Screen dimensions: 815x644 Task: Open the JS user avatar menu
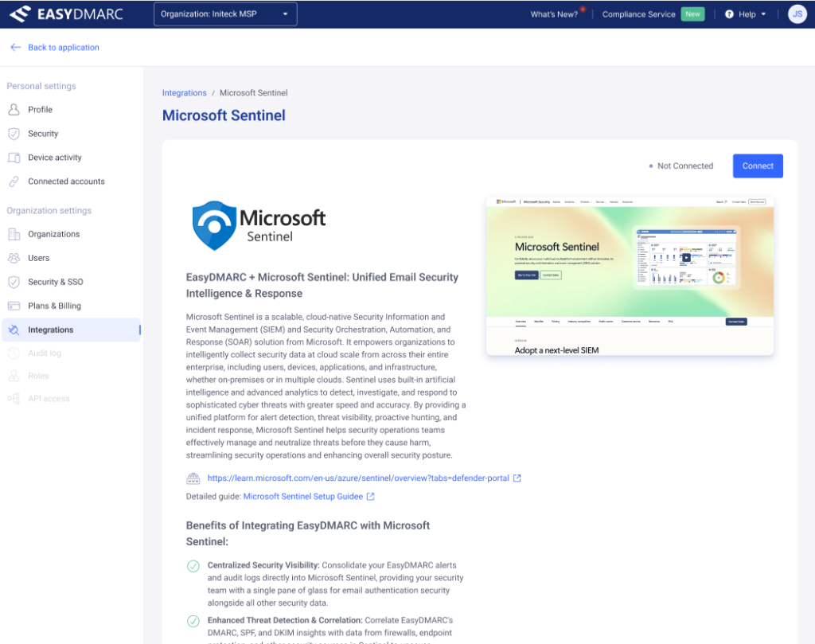pos(797,14)
